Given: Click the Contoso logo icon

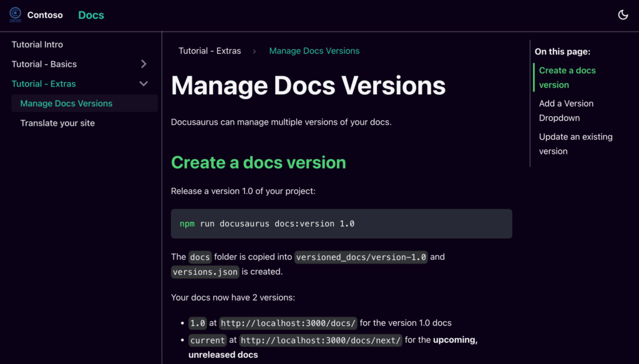Looking at the screenshot, I should (x=16, y=15).
